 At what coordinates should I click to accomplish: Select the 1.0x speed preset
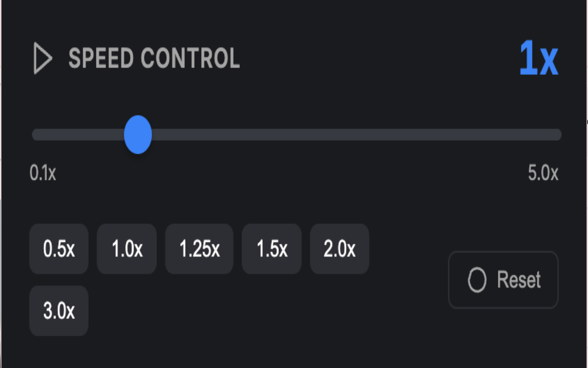pos(127,249)
